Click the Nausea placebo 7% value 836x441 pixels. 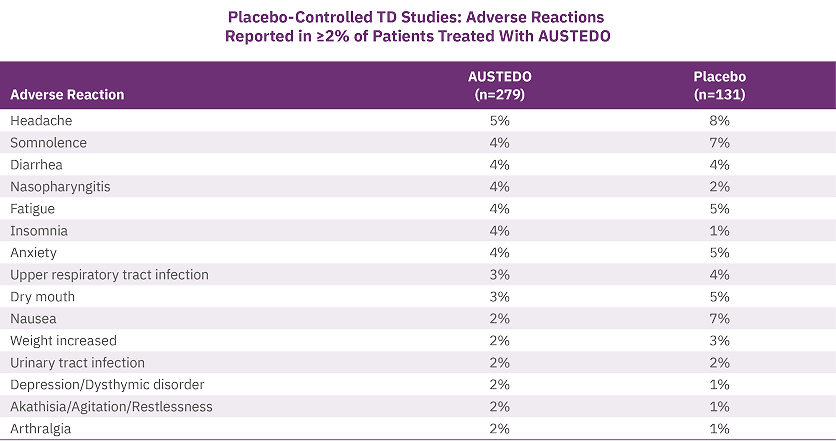pyautogui.click(x=719, y=318)
